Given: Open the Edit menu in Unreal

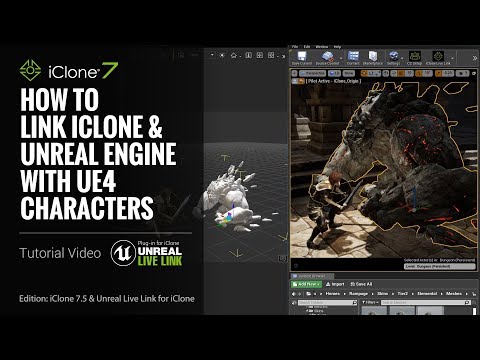Looking at the screenshot, I should click(x=307, y=47).
